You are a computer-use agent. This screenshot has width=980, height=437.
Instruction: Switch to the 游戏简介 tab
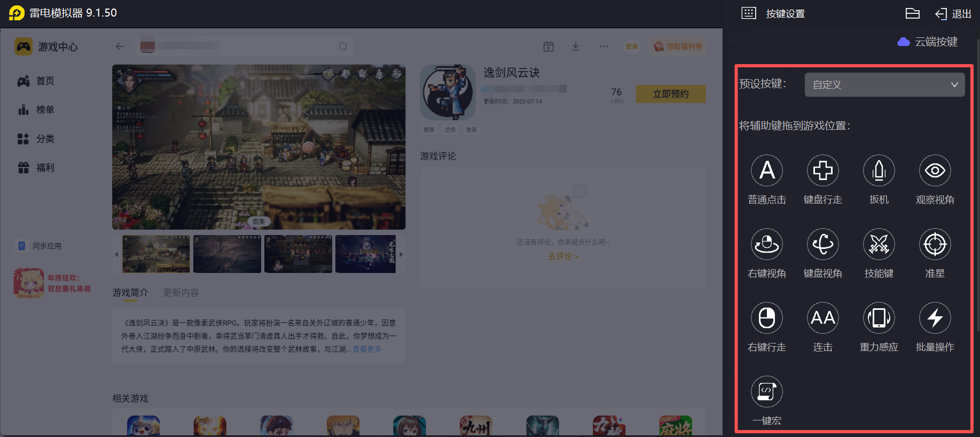[x=130, y=293]
